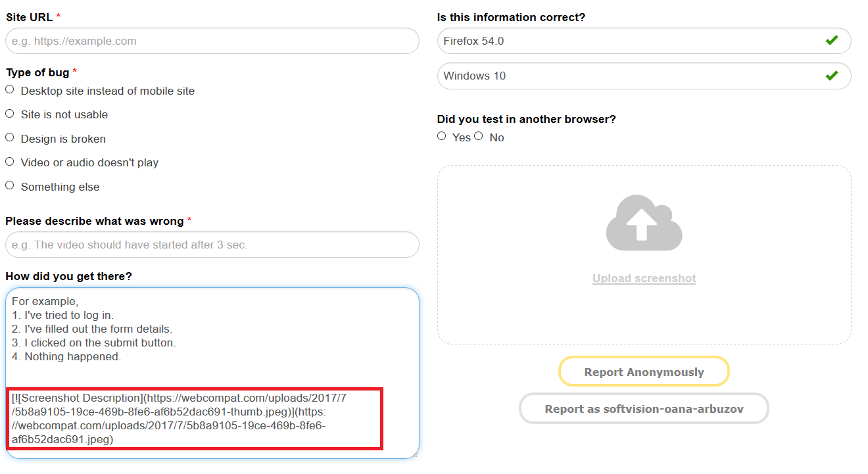Select "Desktop site instead of mobile site"
The height and width of the screenshot is (474, 868).
tap(10, 89)
